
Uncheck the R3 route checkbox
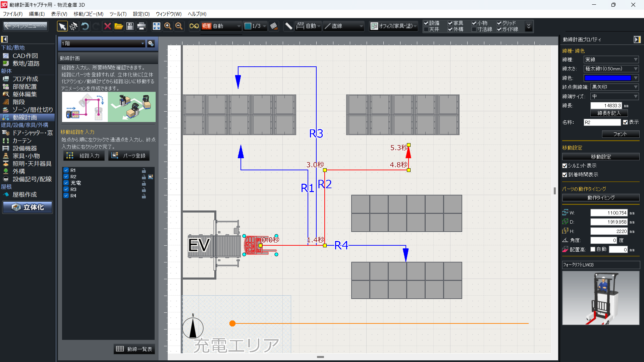[66, 189]
